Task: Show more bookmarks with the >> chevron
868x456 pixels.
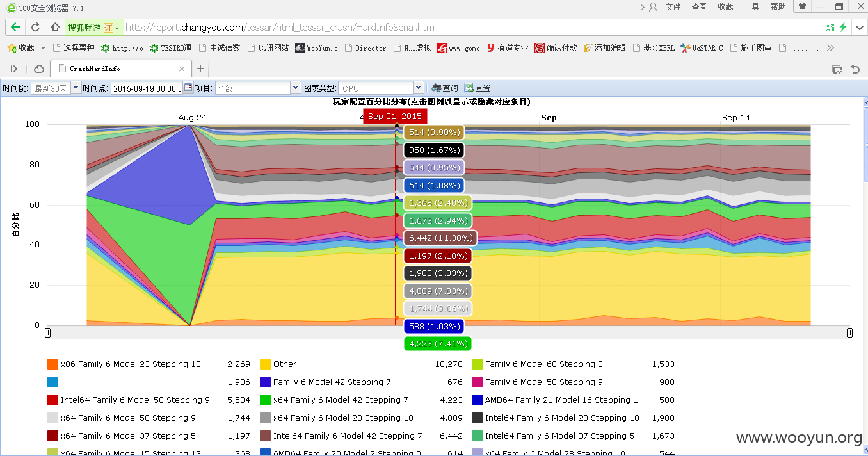Action: [x=831, y=48]
